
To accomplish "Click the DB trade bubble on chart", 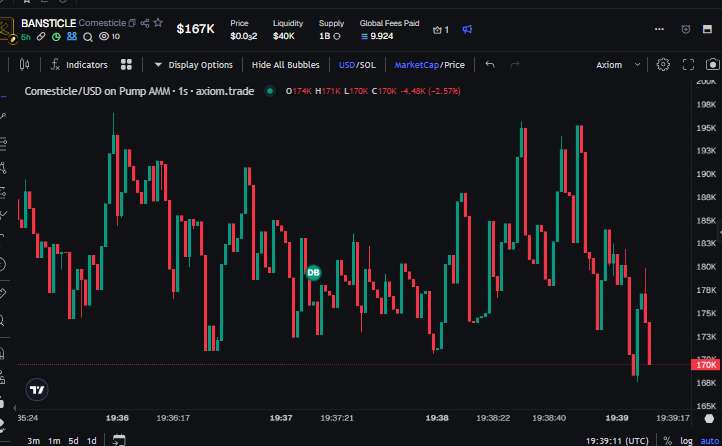I will point(314,272).
